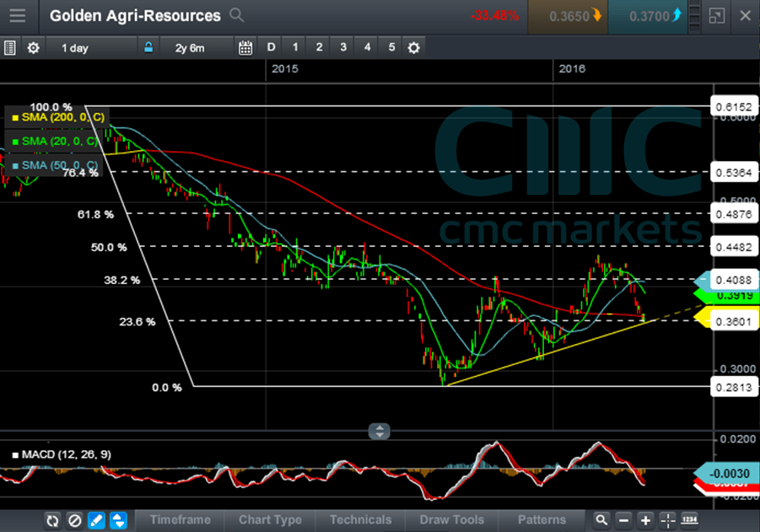Open the 2y 6m range dropdown
This screenshot has width=760, height=532.
coord(197,47)
